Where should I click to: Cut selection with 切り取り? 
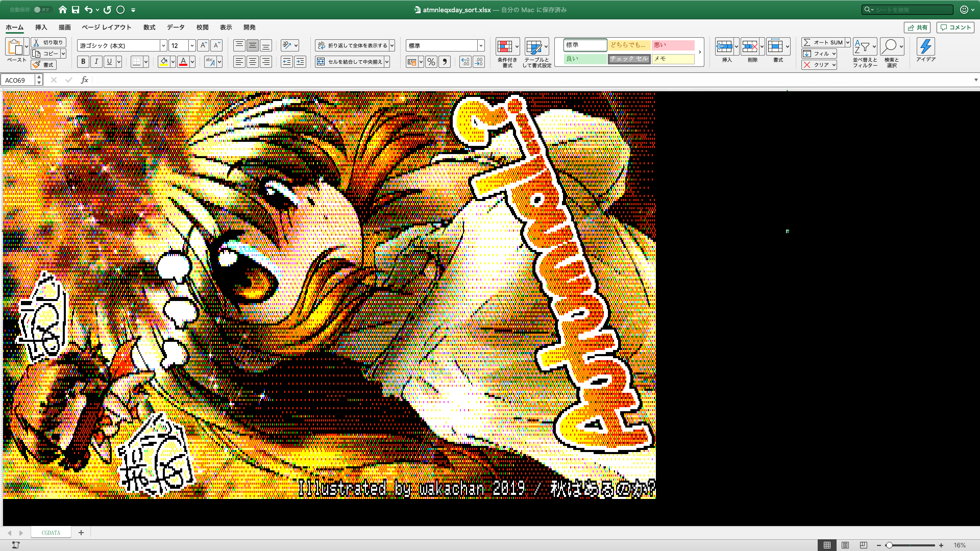pos(48,42)
